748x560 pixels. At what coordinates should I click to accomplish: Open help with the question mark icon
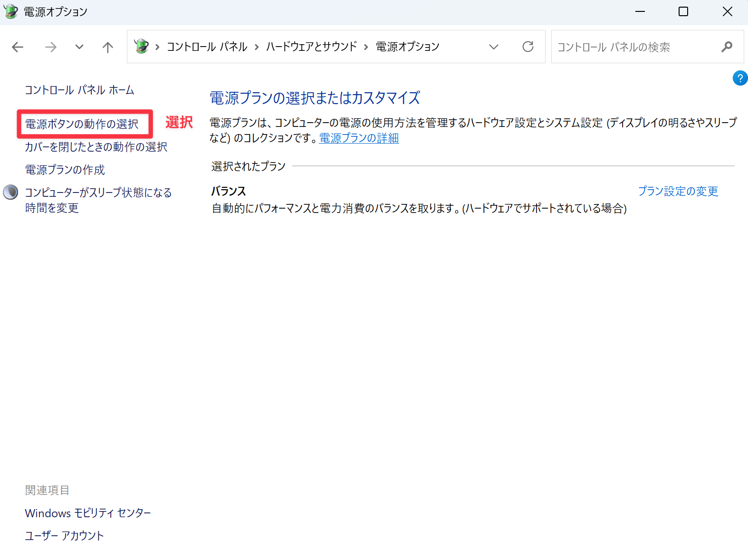tap(739, 78)
